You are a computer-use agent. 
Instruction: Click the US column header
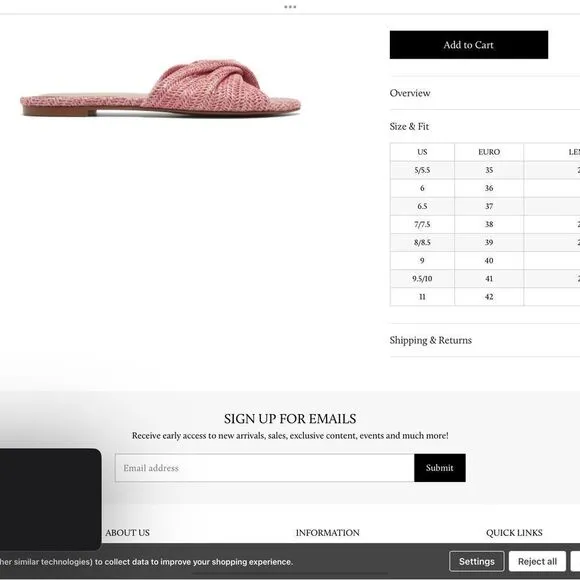pos(422,152)
